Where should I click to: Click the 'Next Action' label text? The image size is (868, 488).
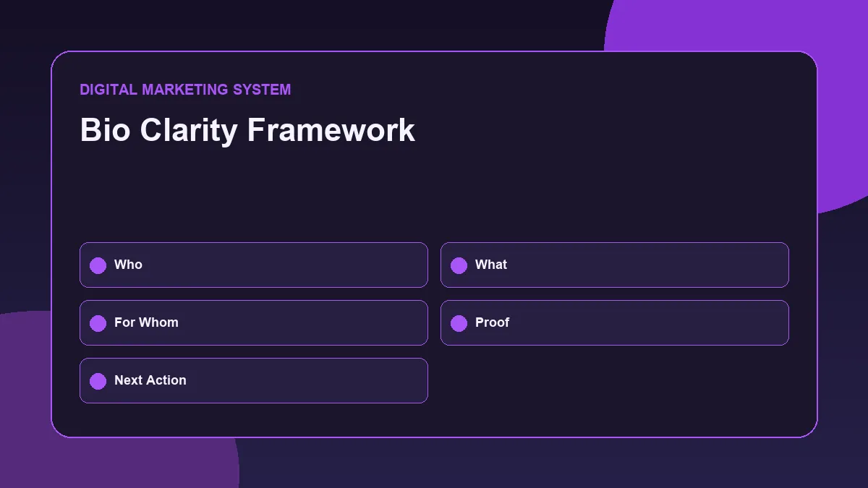[150, 380]
